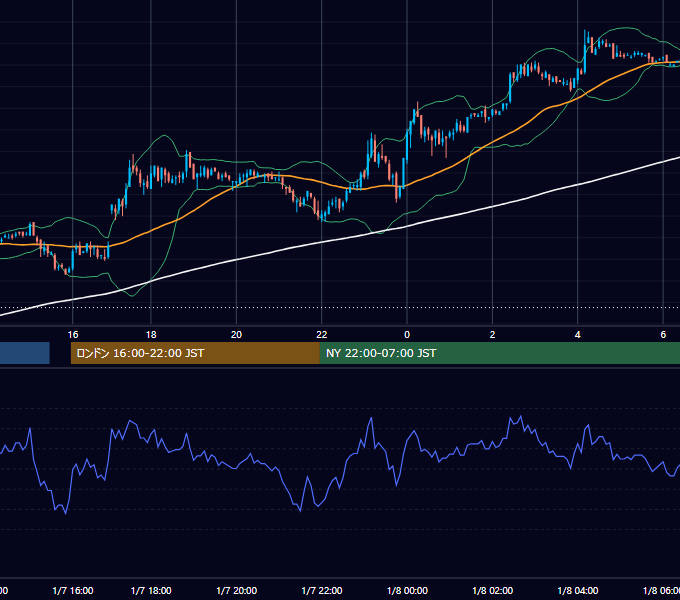Image resolution: width=680 pixels, height=600 pixels.
Task: Click the 18 hour label on the chart axis
Action: point(151,335)
